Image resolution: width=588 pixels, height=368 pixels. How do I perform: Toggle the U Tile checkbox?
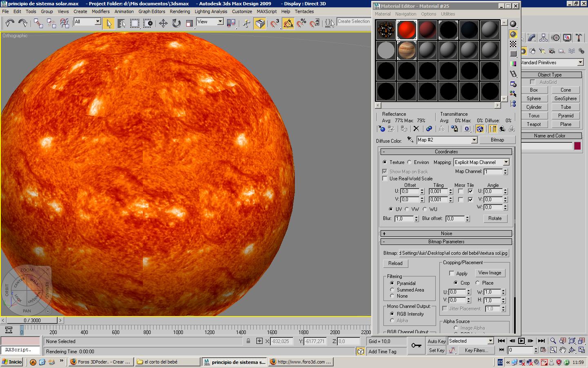[x=470, y=191]
